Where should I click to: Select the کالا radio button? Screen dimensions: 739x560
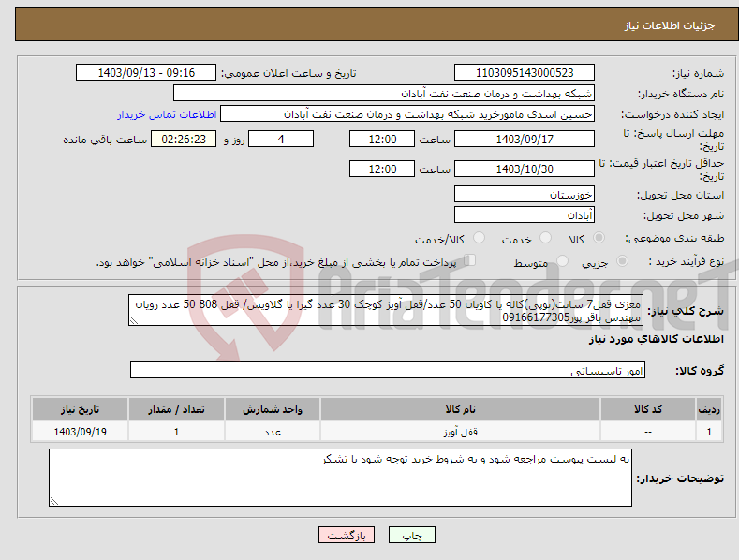coord(599,238)
